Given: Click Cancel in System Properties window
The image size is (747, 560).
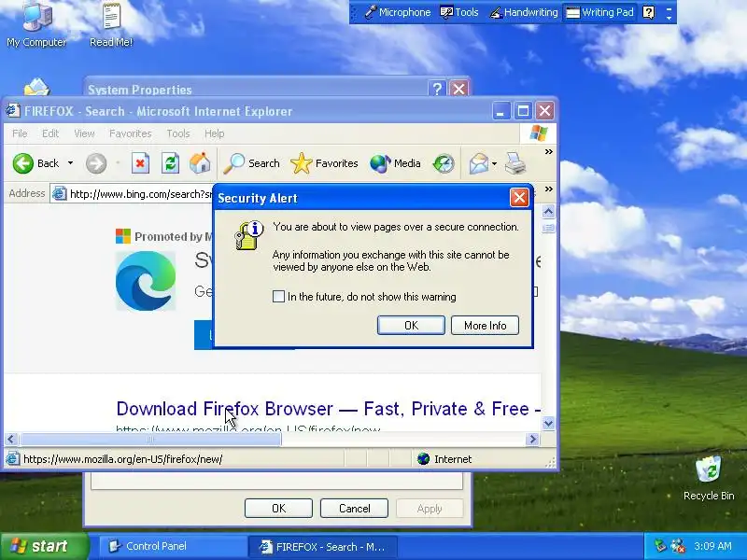Looking at the screenshot, I should pos(354,508).
